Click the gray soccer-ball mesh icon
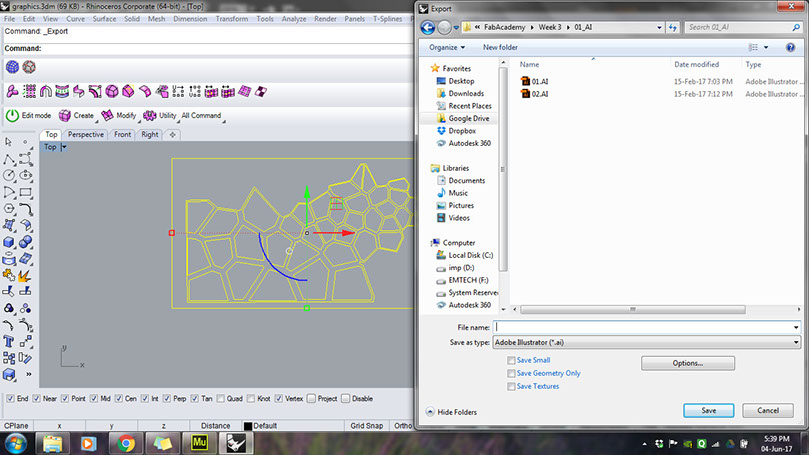The image size is (809, 455). (x=29, y=67)
